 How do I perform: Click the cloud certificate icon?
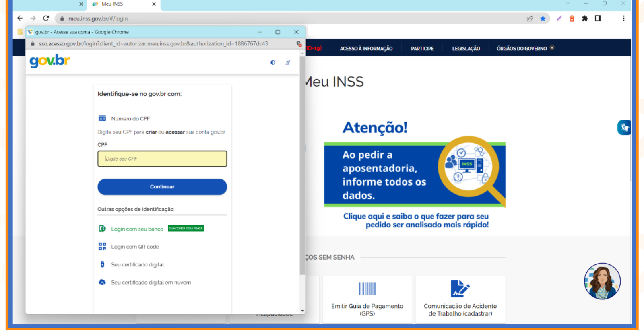click(102, 282)
